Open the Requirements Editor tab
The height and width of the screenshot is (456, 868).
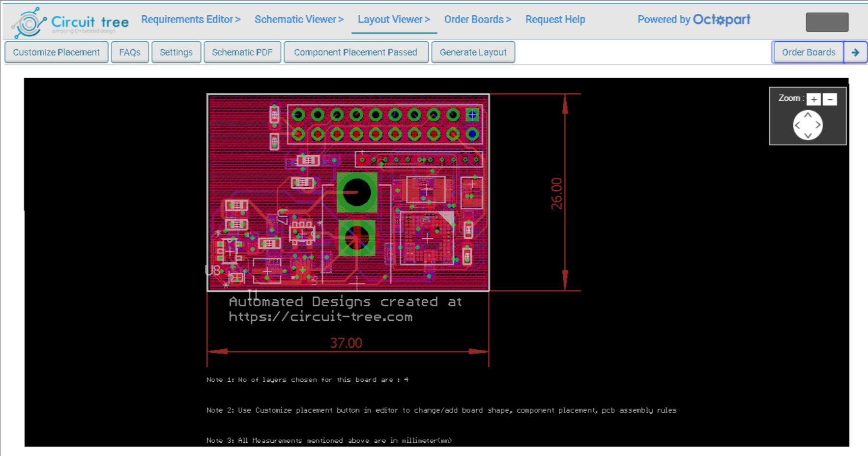coord(191,19)
